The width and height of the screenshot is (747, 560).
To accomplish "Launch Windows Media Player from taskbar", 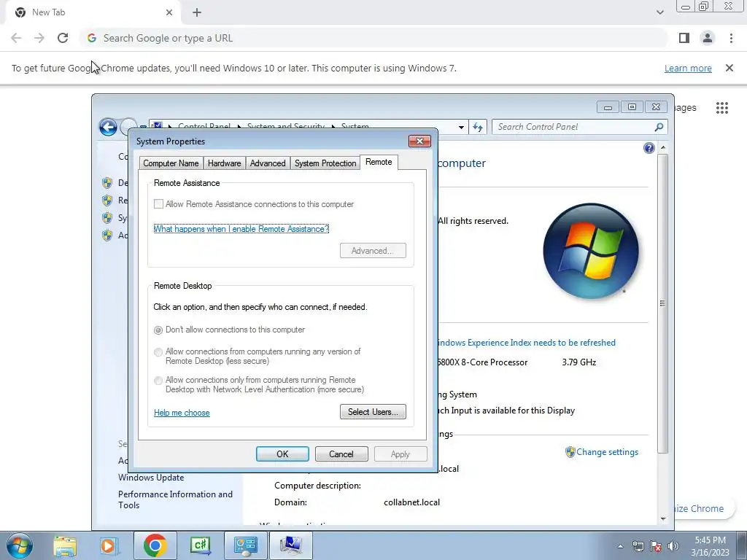I will (109, 545).
